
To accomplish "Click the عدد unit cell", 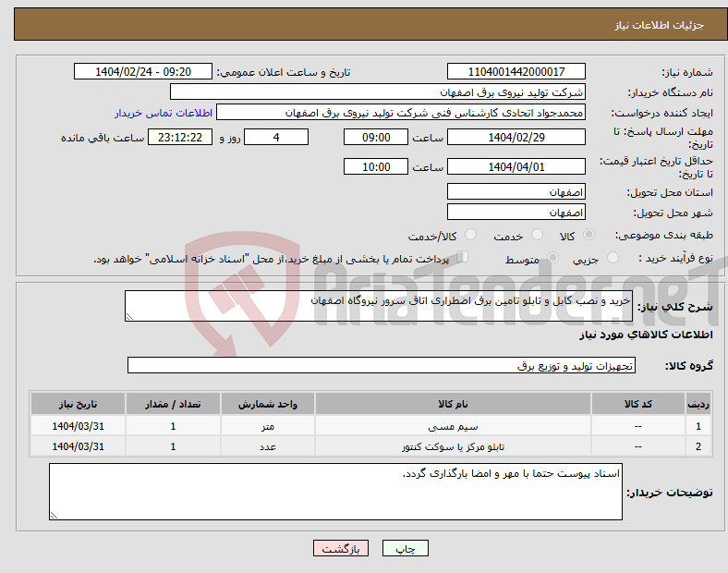I will [x=267, y=446].
